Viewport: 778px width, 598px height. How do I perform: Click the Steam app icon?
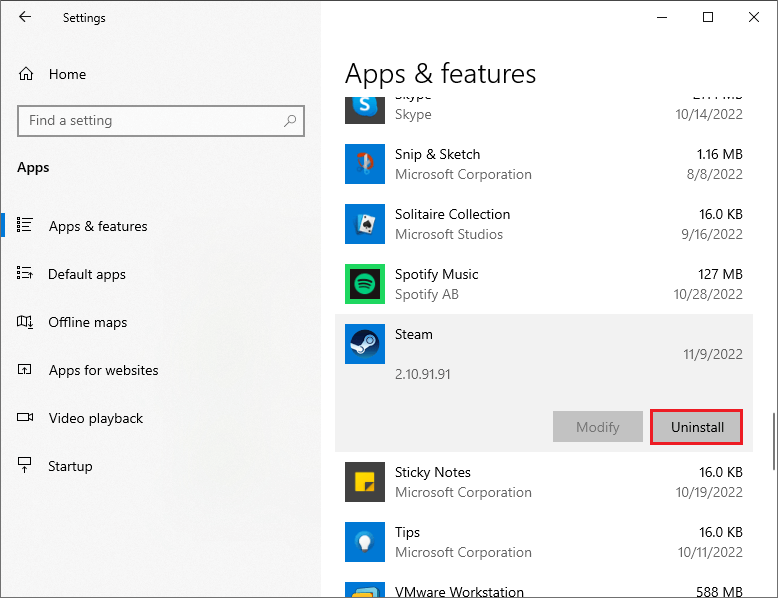(x=365, y=344)
